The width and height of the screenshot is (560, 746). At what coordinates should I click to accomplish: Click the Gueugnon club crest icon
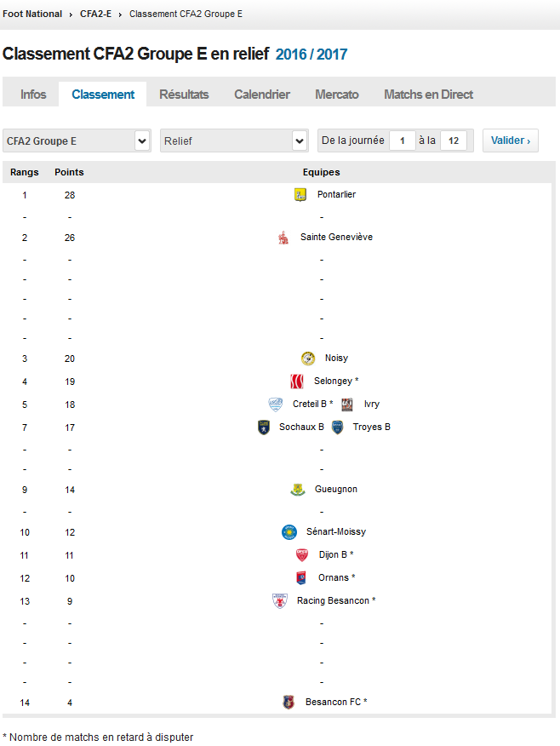tap(298, 490)
